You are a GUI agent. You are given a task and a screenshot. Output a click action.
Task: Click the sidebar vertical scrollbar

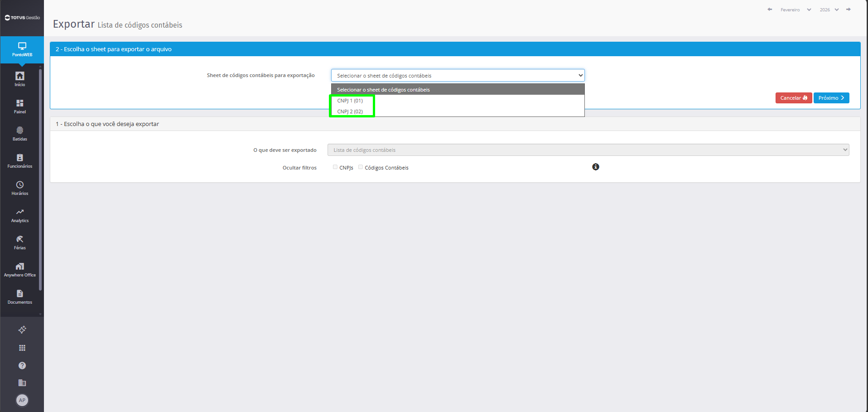point(40,179)
